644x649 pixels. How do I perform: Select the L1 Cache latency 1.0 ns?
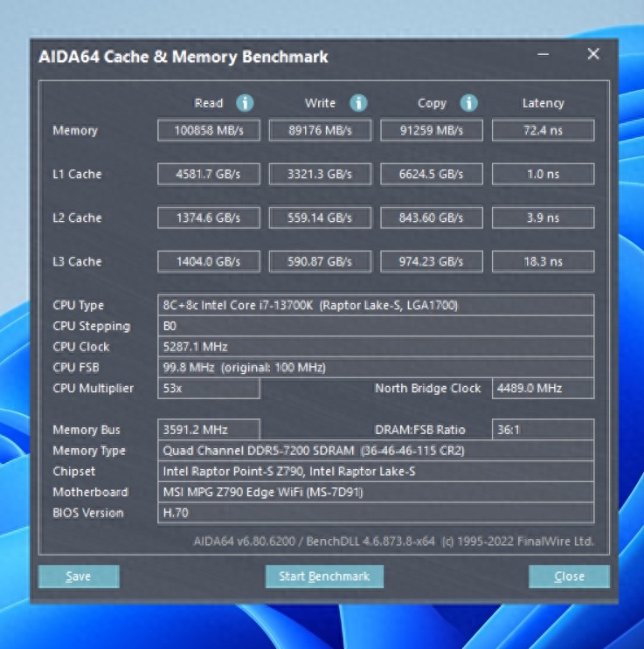[543, 174]
